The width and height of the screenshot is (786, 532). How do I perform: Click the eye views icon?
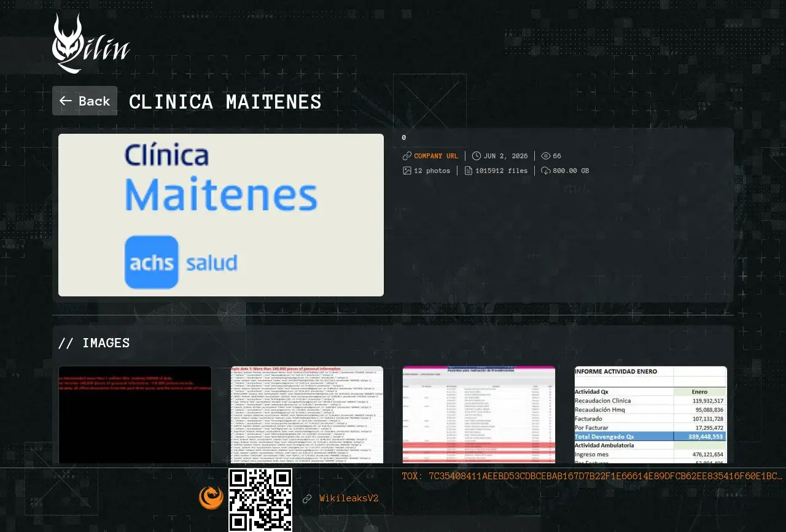546,156
